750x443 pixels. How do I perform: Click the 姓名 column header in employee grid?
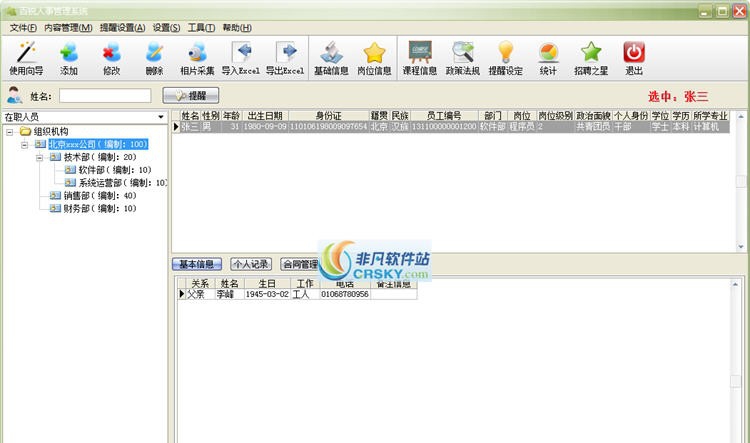pyautogui.click(x=190, y=116)
